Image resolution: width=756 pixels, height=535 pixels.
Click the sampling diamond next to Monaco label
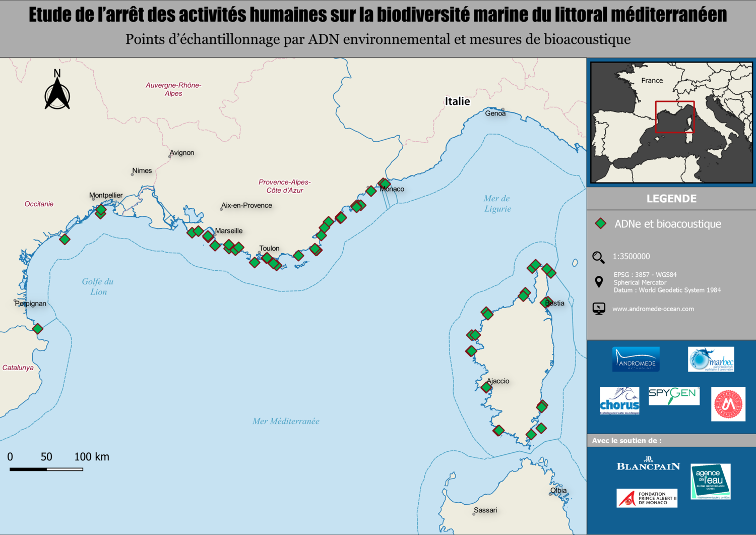(385, 184)
